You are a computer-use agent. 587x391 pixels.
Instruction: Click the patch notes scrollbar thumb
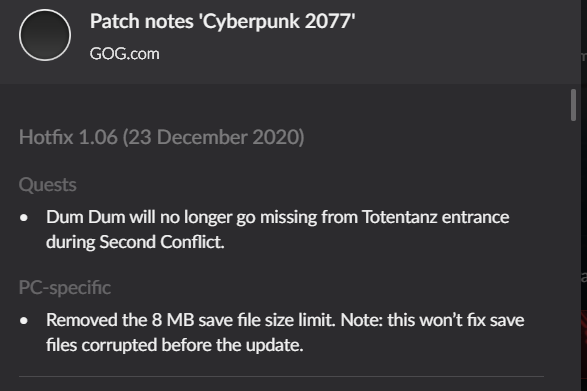pyautogui.click(x=573, y=105)
